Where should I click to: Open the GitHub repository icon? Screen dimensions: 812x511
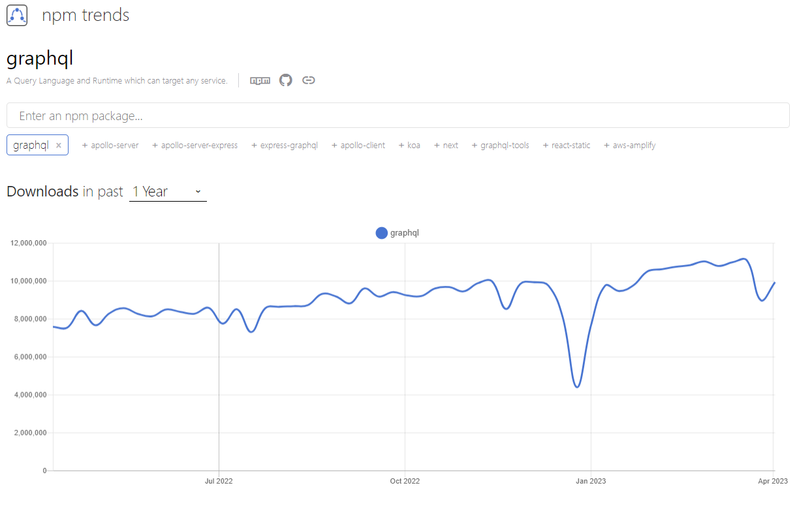[285, 80]
